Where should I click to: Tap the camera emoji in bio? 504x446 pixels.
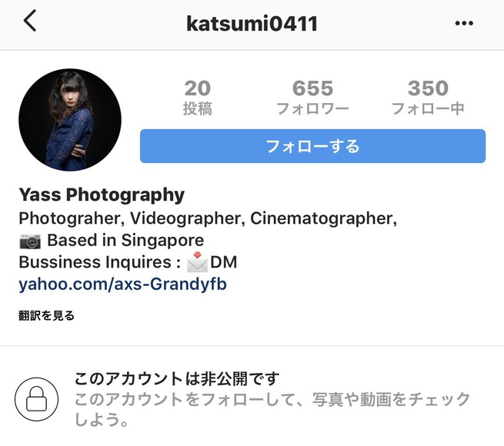(x=30, y=241)
